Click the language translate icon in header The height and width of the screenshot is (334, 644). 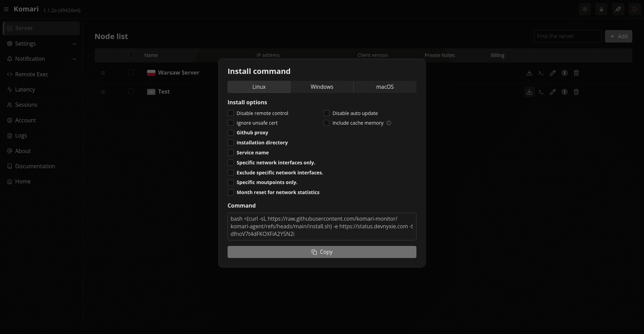(x=618, y=9)
